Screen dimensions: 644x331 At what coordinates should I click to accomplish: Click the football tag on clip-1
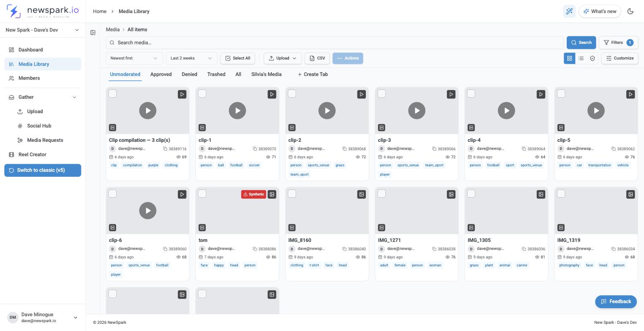(x=236, y=165)
